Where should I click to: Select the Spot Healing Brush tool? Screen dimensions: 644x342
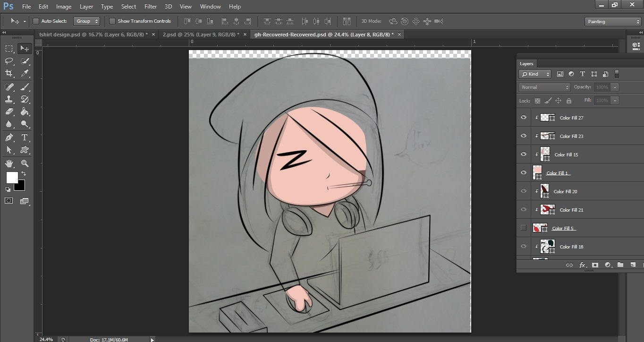pyautogui.click(x=9, y=87)
